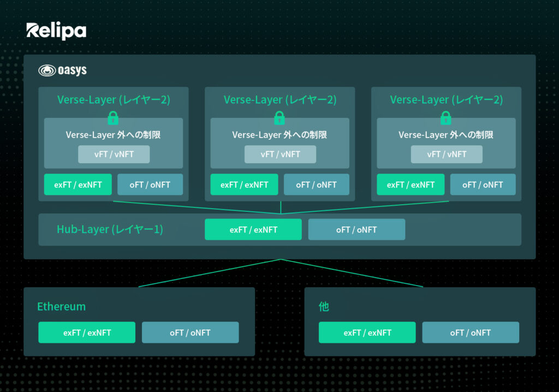The width and height of the screenshot is (559, 392).
Task: Click oFT / oNFT in the 他 panel
Action: pyautogui.click(x=471, y=332)
